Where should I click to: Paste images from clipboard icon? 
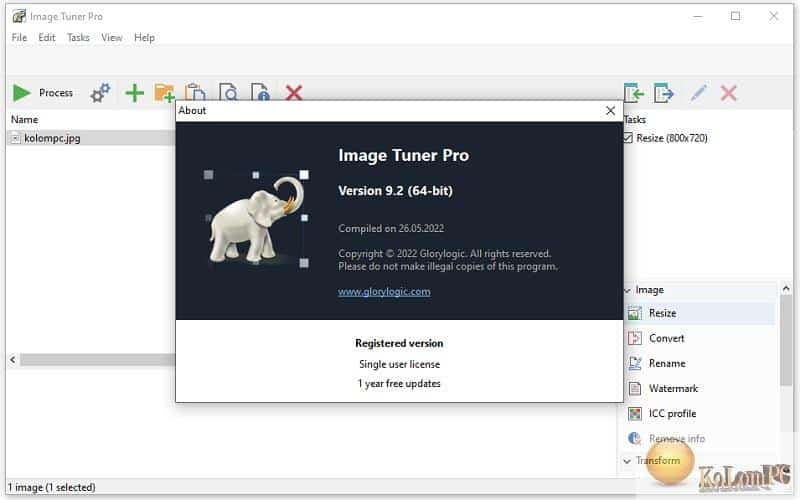click(195, 93)
